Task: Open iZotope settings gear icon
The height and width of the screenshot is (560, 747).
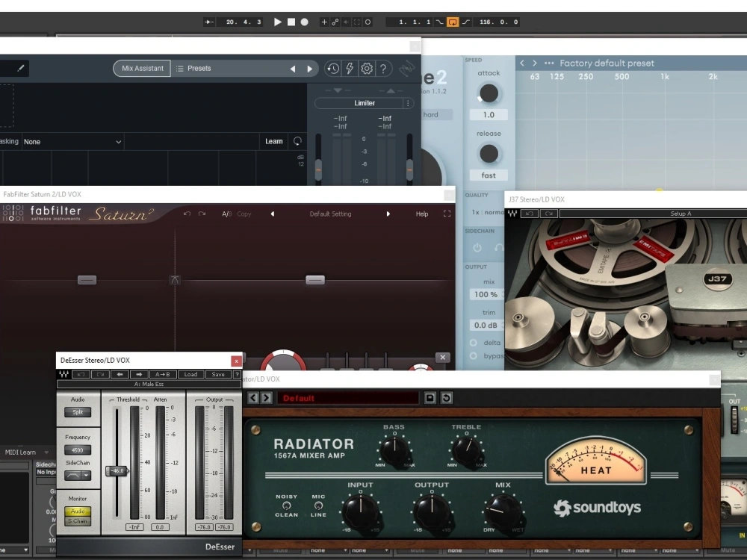Action: pos(366,69)
